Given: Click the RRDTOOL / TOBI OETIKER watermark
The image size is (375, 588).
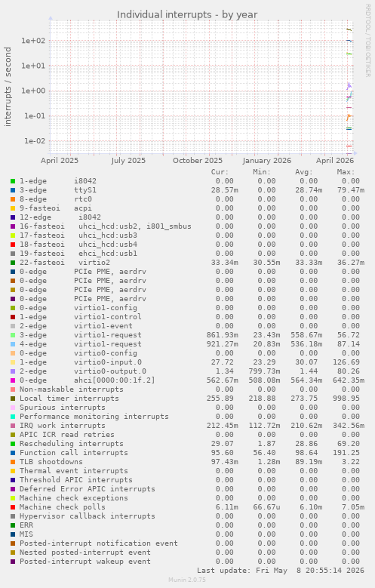Looking at the screenshot, I should pos(368,41).
